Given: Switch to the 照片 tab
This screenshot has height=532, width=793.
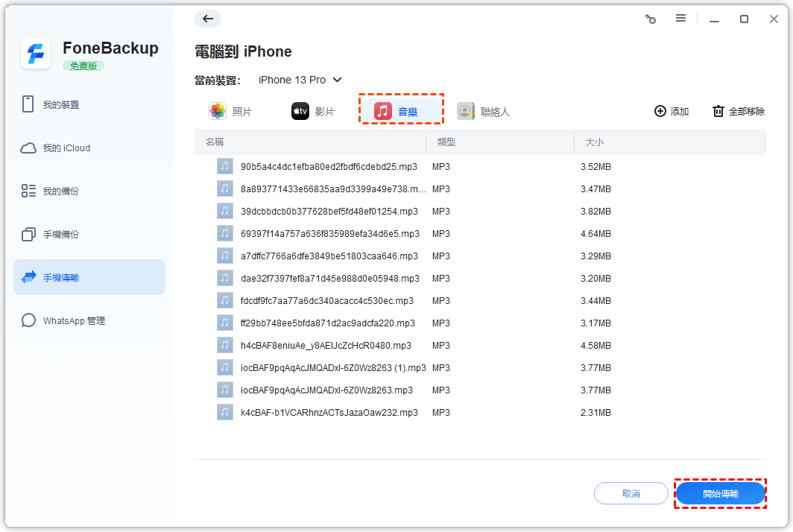Looking at the screenshot, I should click(230, 111).
